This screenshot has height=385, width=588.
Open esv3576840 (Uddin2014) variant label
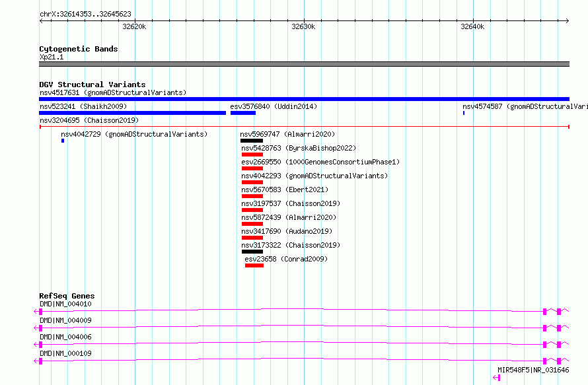point(274,106)
